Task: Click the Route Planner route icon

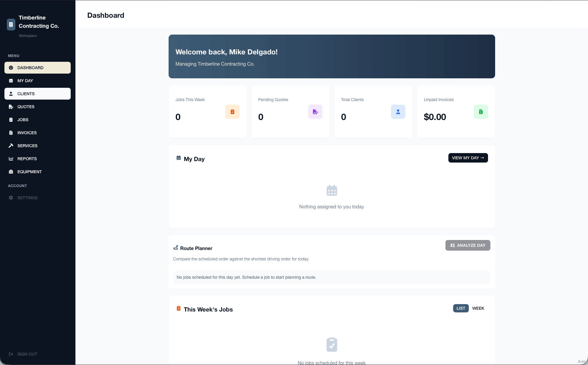Action: tap(176, 248)
